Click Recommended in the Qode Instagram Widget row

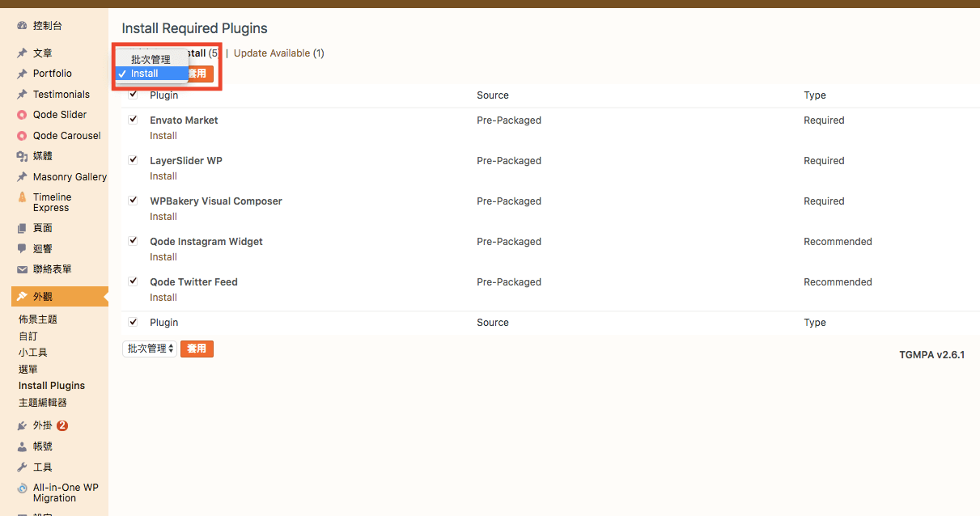[838, 242]
